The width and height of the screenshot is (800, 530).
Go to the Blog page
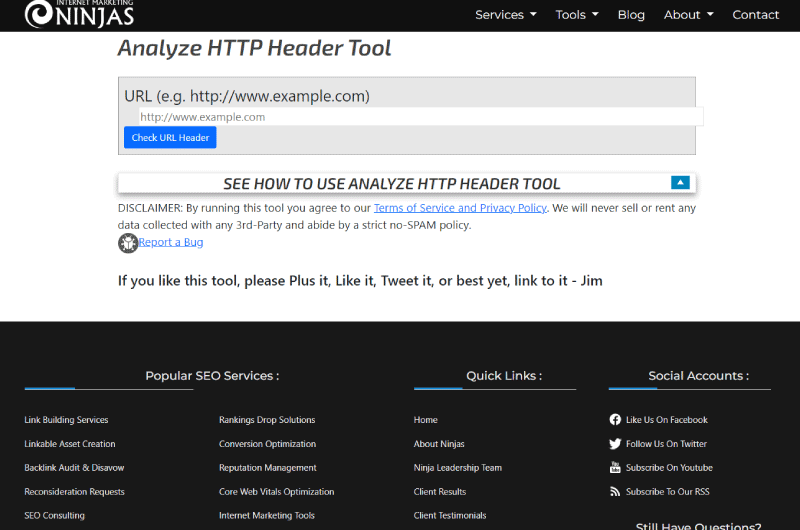631,15
